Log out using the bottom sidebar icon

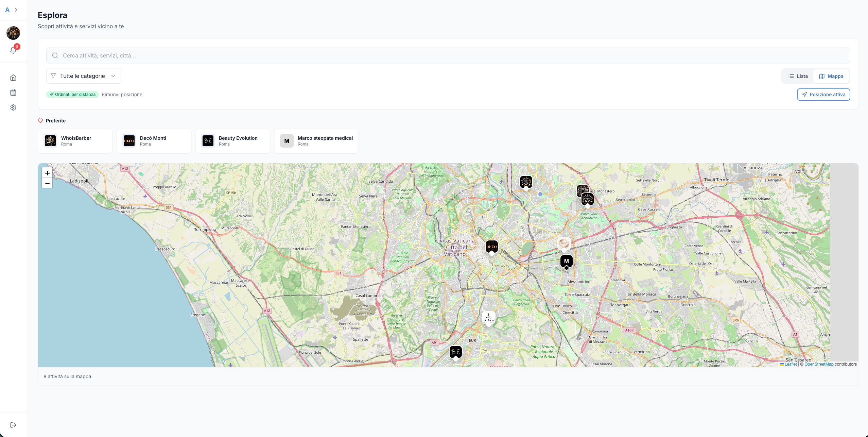coord(13,424)
